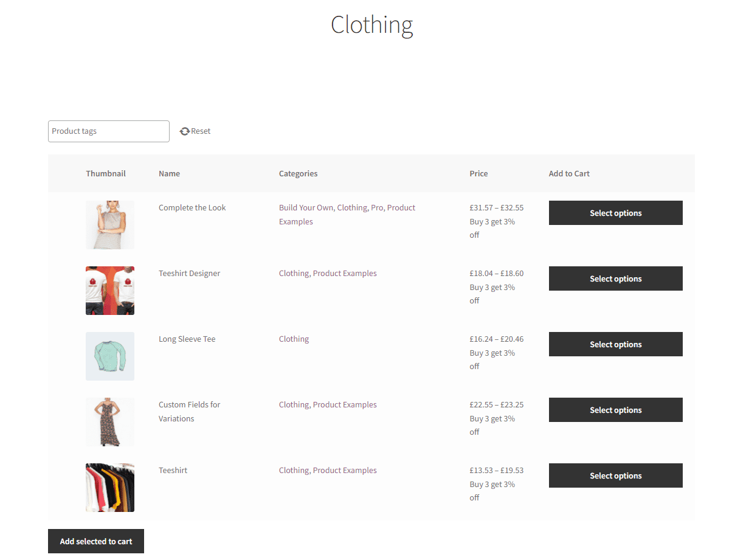The image size is (732, 560).
Task: Select options for Teeshirt Designer
Action: [615, 278]
